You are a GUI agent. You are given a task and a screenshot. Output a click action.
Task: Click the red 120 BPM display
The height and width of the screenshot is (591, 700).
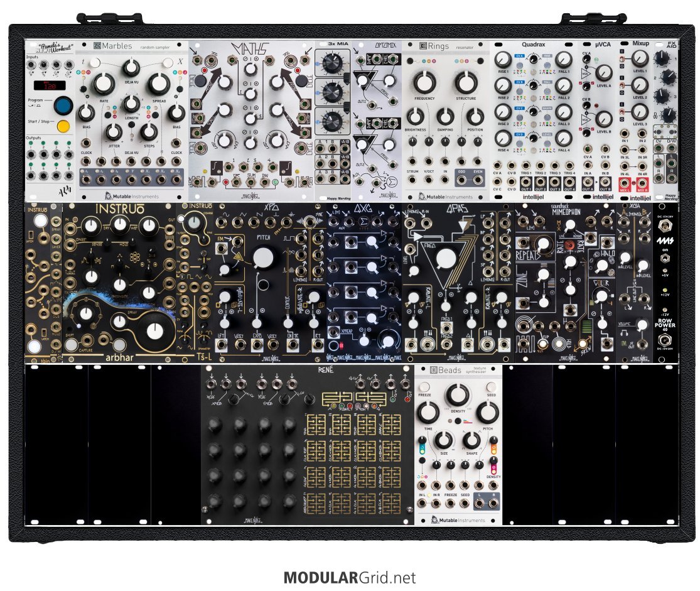50,85
